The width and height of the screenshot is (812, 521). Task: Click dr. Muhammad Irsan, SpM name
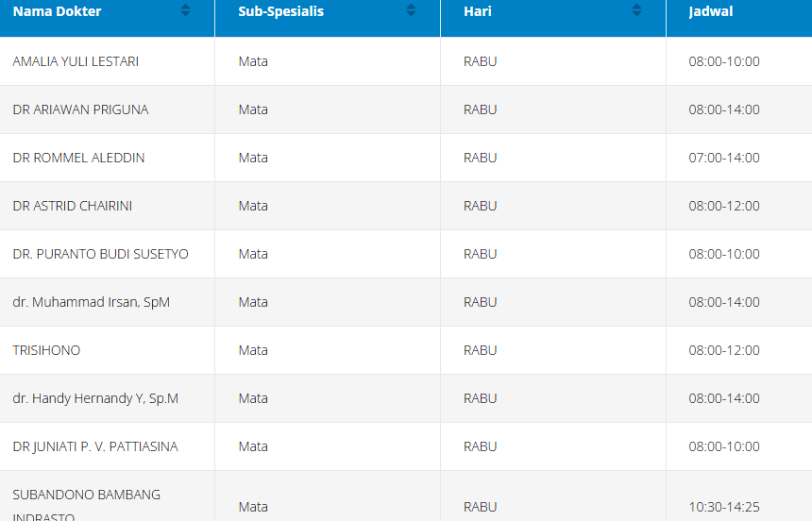pyautogui.click(x=92, y=302)
